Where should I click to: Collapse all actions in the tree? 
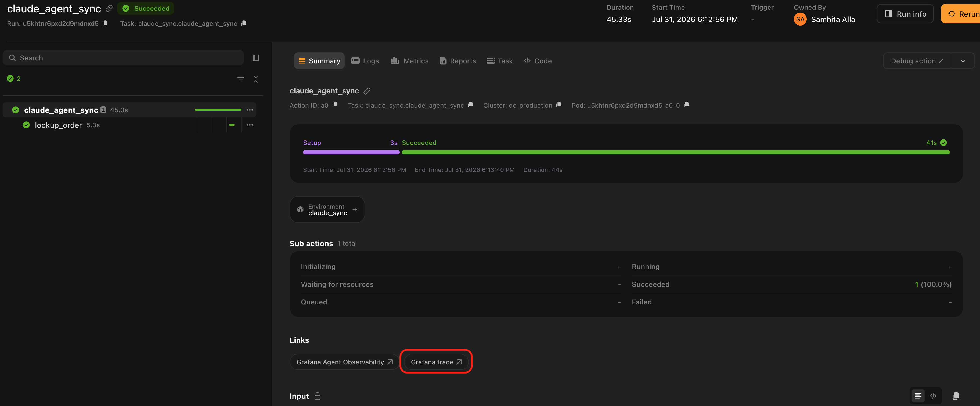[256, 79]
